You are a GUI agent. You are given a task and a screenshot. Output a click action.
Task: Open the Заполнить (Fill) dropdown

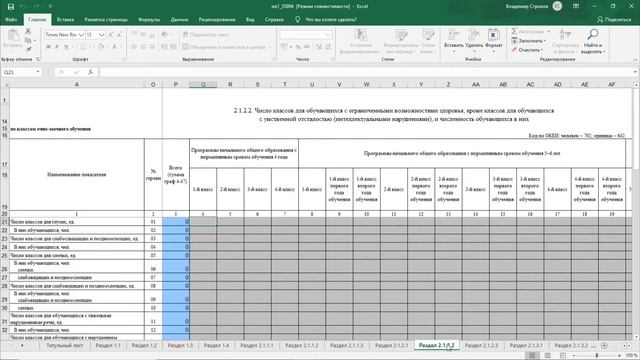pyautogui.click(x=529, y=40)
